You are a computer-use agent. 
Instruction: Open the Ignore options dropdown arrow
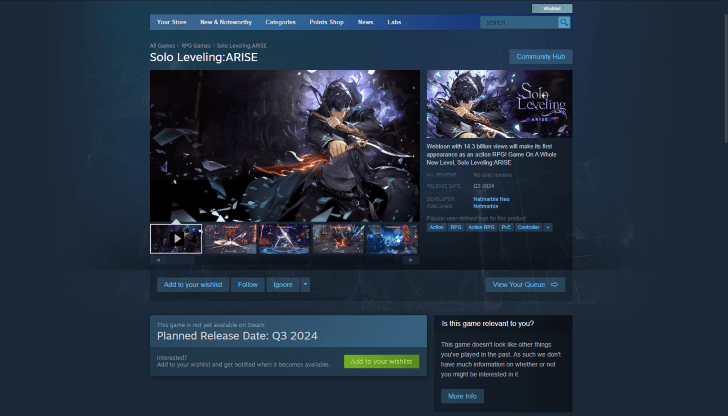tap(306, 285)
